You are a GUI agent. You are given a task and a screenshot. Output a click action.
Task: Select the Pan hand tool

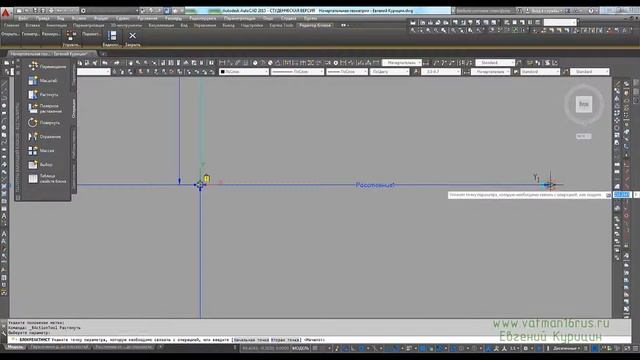[130, 63]
